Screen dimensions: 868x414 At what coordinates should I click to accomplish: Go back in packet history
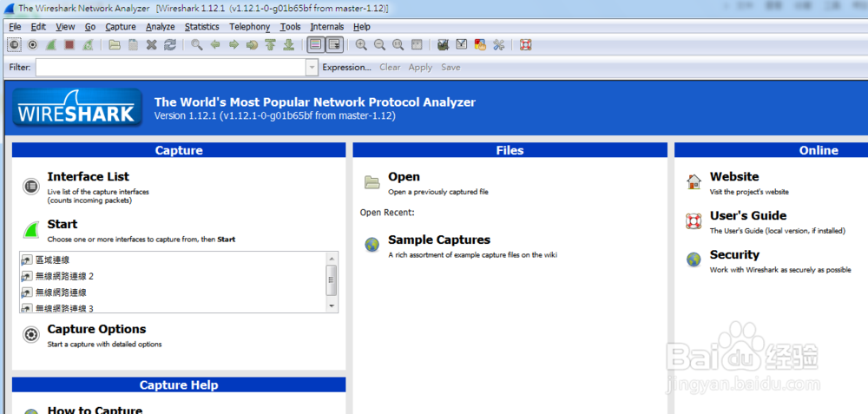point(215,45)
